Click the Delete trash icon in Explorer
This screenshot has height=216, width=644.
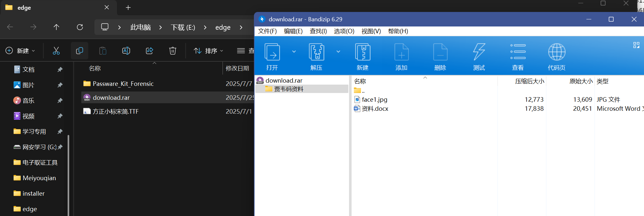tap(173, 51)
